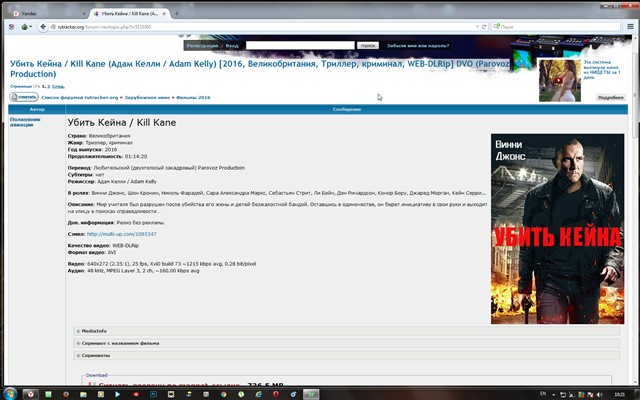
Task: Reload the page with the refresh icon
Action: tap(484, 27)
